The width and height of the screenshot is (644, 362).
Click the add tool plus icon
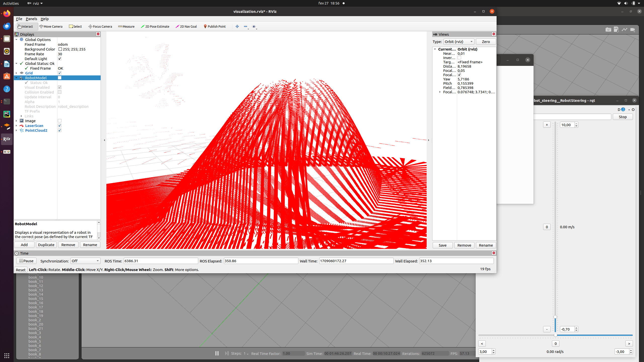click(237, 26)
